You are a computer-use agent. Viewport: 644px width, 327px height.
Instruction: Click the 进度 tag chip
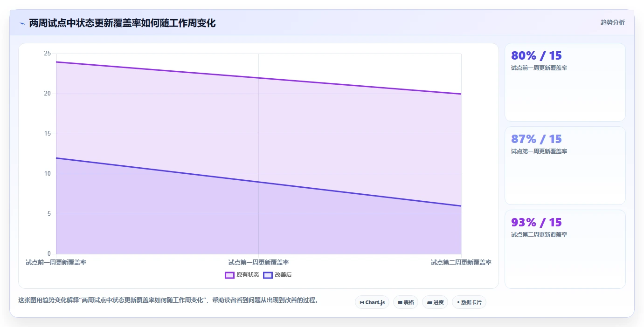435,302
